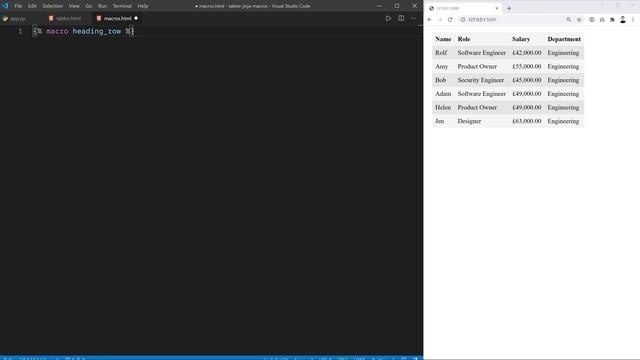
Task: Click the 'Designer' role cell
Action: point(469,121)
